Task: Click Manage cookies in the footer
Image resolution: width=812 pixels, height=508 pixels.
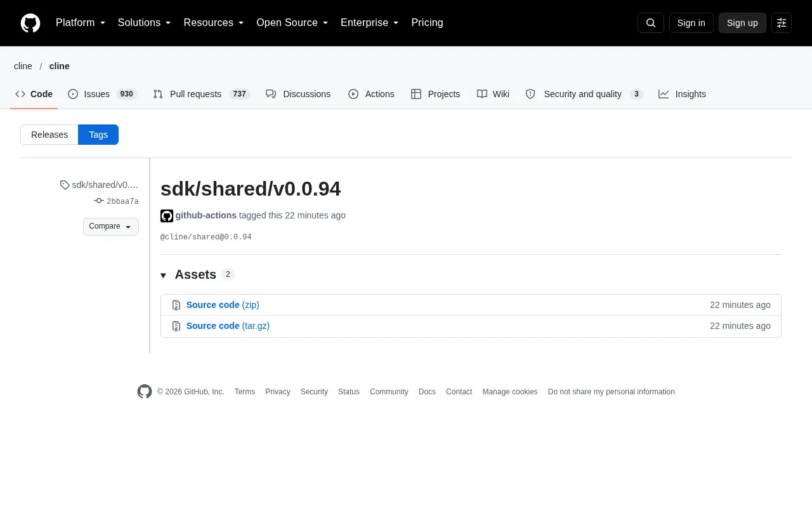Action: [x=510, y=392]
